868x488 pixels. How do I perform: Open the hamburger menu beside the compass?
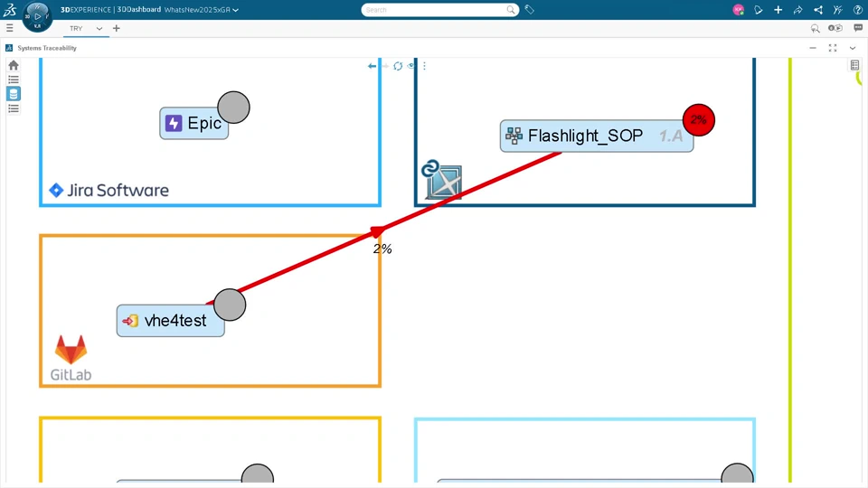coord(9,28)
